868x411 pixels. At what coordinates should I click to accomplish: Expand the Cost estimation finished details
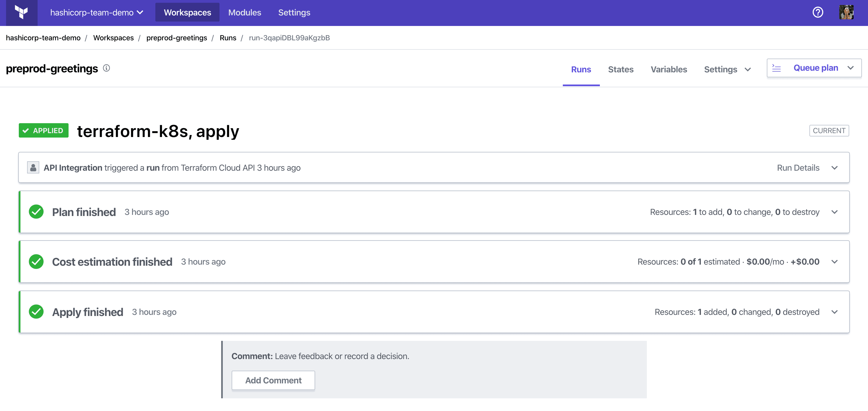click(835, 262)
